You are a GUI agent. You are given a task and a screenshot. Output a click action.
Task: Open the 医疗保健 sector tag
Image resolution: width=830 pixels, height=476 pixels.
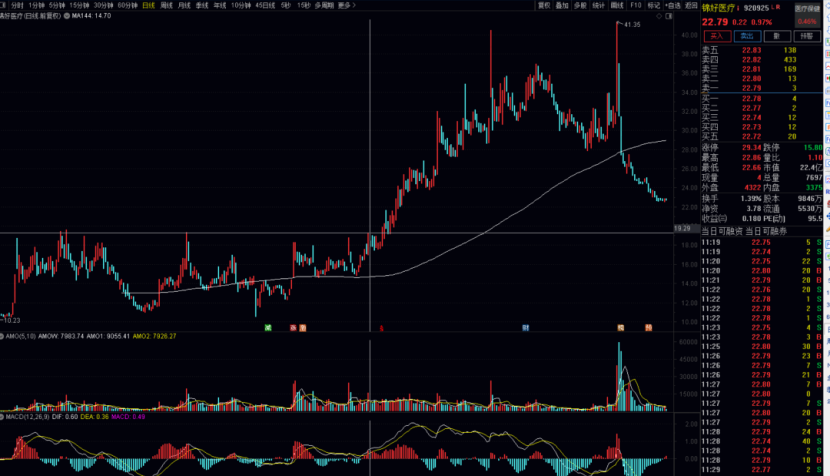pos(807,9)
